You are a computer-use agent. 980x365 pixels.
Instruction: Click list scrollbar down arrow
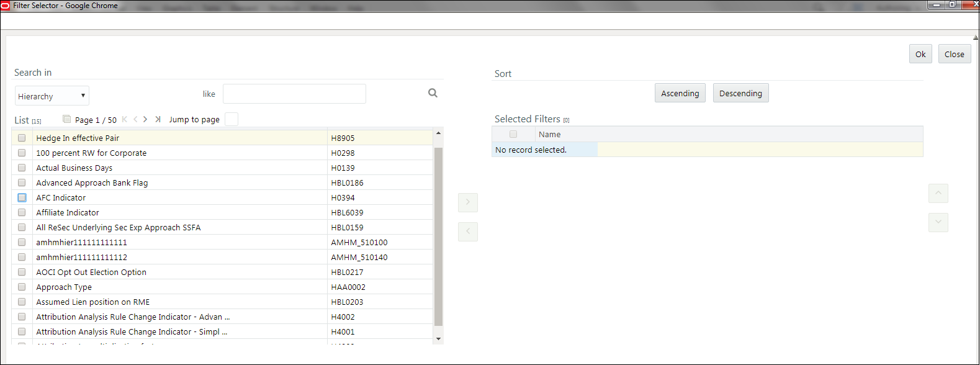[438, 339]
